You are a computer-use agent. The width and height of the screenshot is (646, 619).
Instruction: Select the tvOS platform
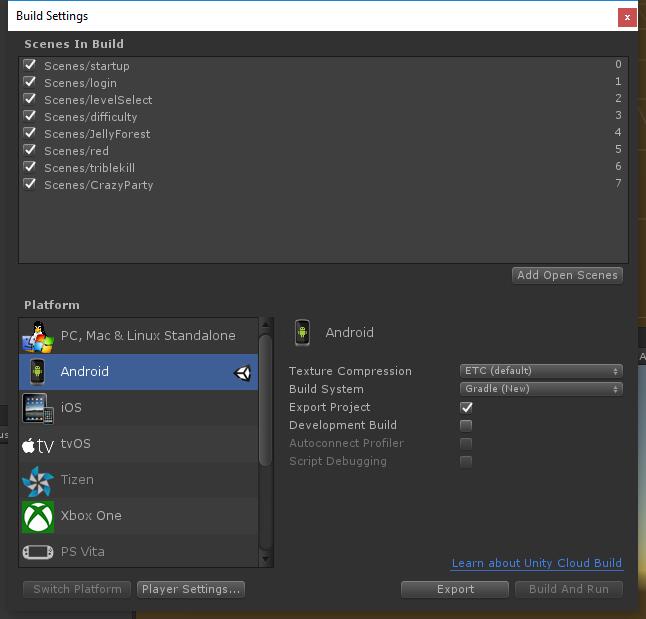138,444
